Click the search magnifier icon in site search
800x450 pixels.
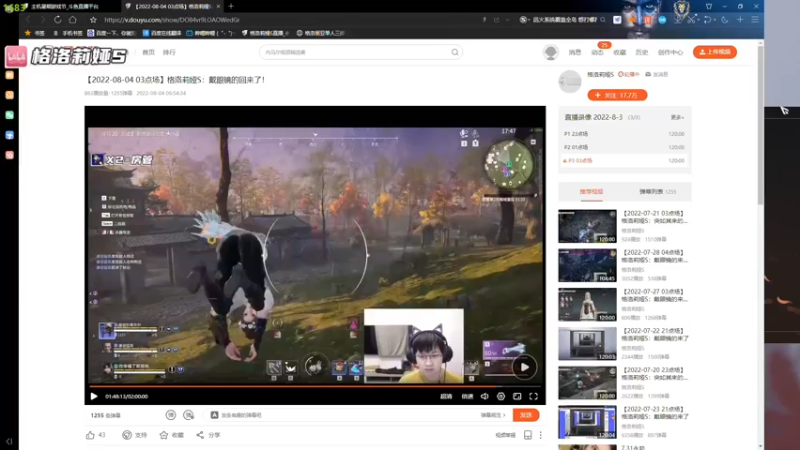tap(455, 52)
